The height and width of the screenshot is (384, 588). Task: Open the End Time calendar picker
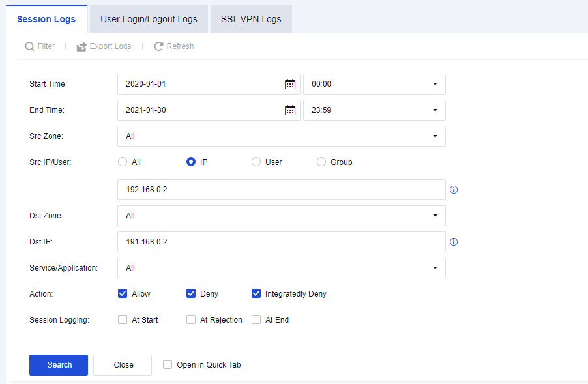click(x=290, y=110)
